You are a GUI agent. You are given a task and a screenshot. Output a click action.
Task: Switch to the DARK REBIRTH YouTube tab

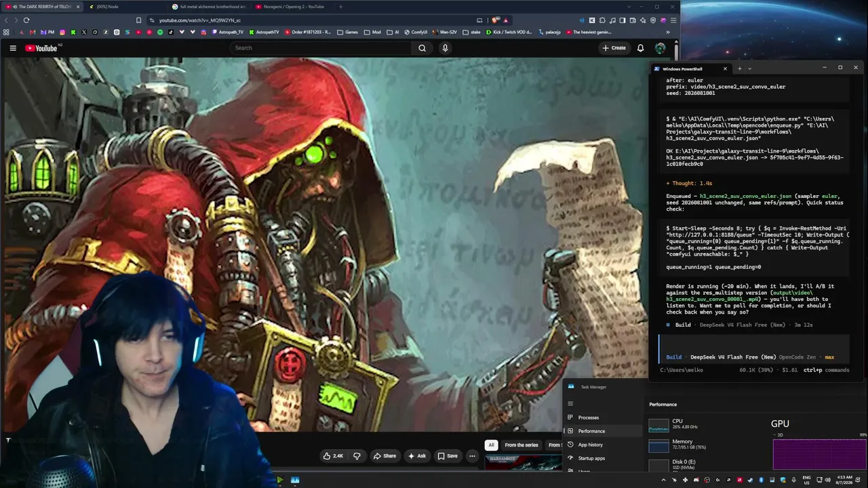(42, 7)
